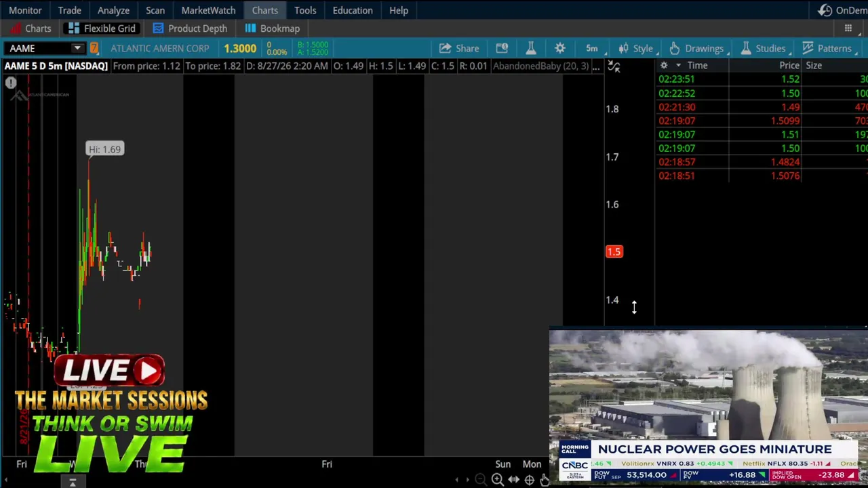Click the pan hand icon
This screenshot has width=868, height=488.
tap(544, 480)
